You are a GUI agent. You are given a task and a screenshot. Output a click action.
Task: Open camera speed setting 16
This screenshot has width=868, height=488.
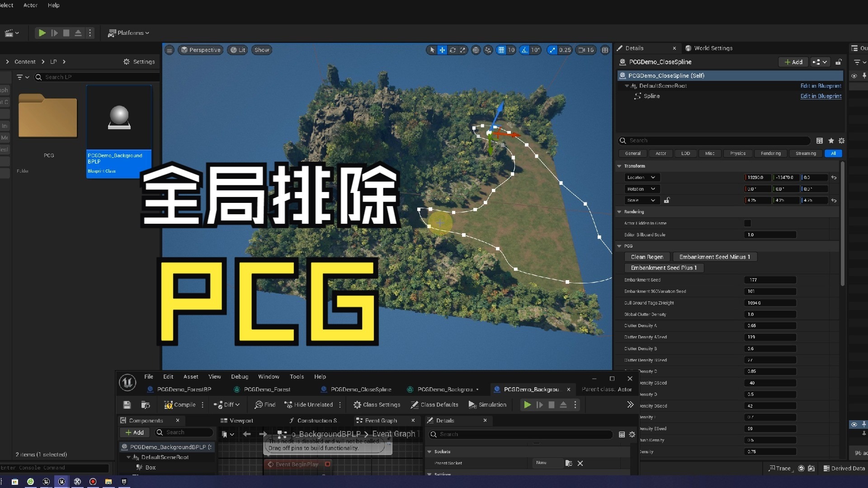coord(586,50)
